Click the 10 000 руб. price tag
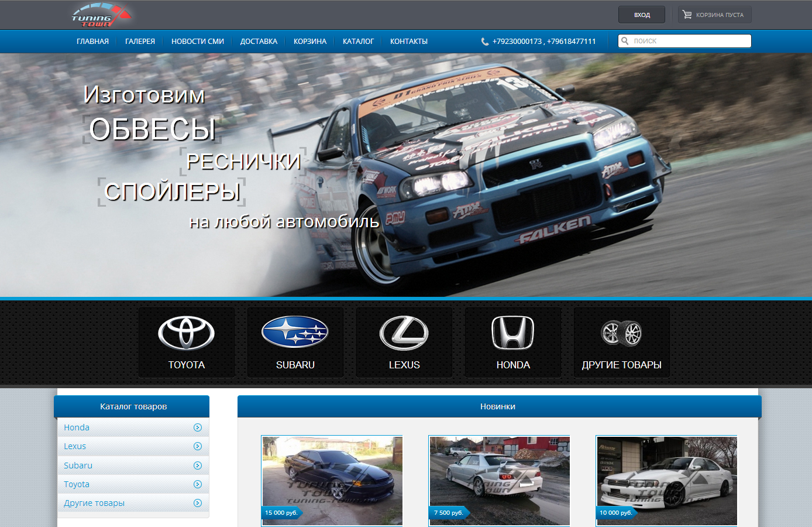The image size is (812, 527). coord(616,512)
